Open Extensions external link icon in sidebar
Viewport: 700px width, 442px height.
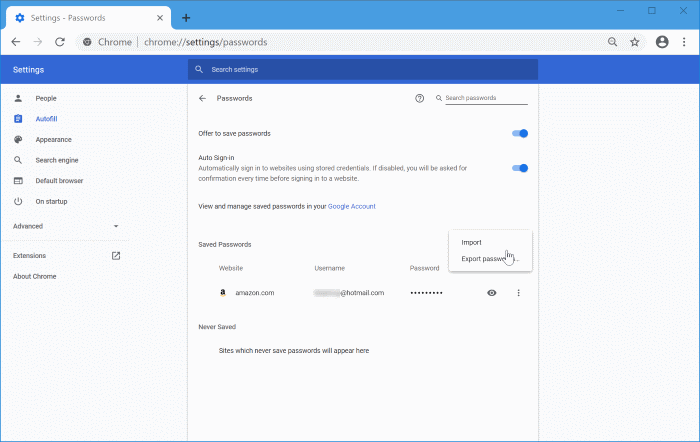(x=116, y=256)
